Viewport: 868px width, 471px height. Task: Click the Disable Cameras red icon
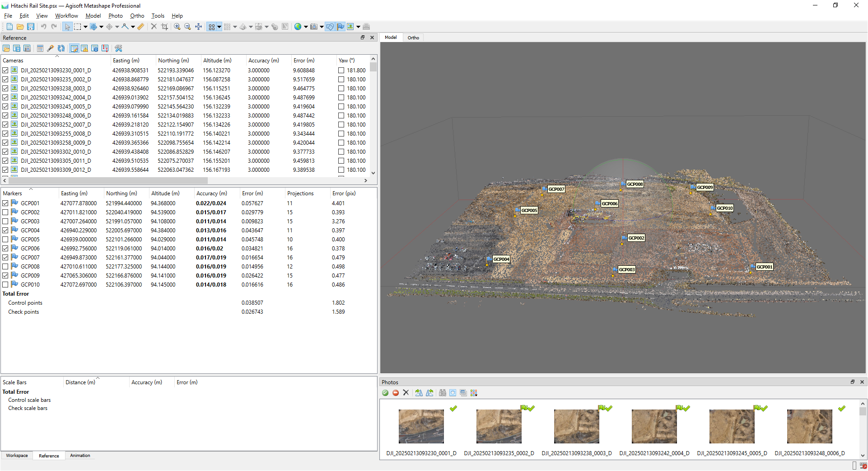[396, 393]
